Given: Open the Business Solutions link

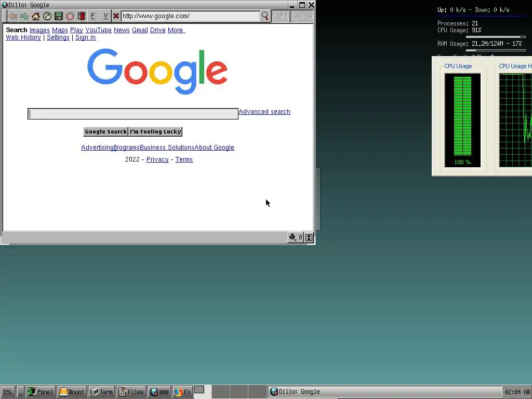Looking at the screenshot, I should coord(167,148).
